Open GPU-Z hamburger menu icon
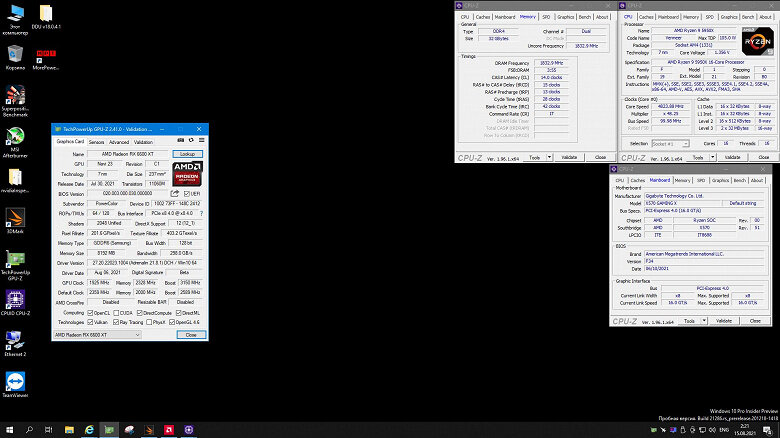The width and height of the screenshot is (780, 438). coord(201,141)
